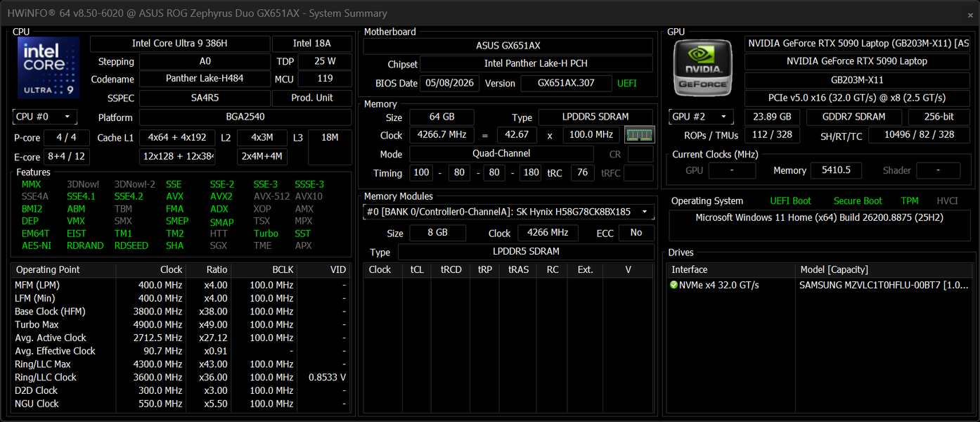Click the EM64T feature label
Image resolution: width=980 pixels, height=422 pixels.
point(35,234)
